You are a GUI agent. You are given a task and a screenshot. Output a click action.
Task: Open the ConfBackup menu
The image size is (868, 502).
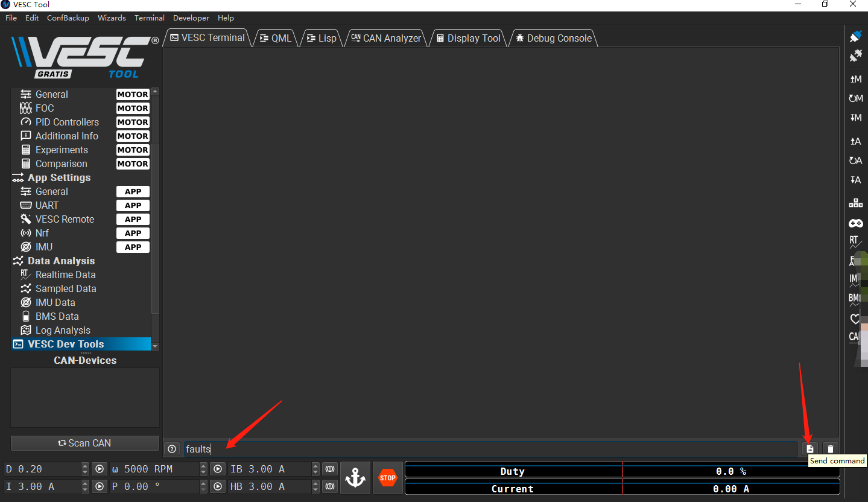click(x=68, y=18)
